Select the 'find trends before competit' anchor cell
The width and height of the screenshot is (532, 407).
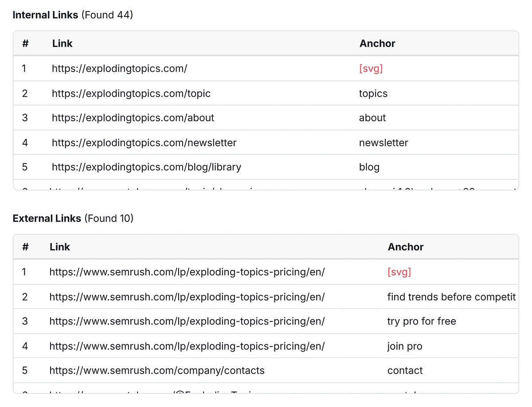(x=452, y=296)
